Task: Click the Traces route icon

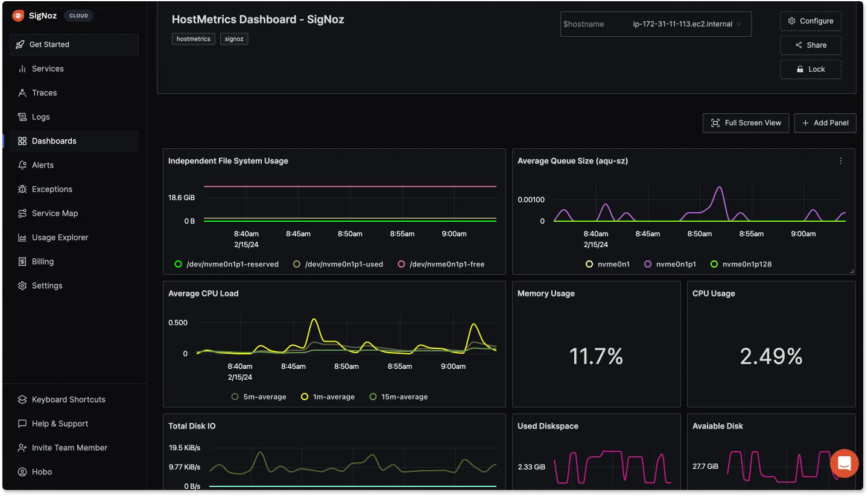Action: tap(22, 93)
